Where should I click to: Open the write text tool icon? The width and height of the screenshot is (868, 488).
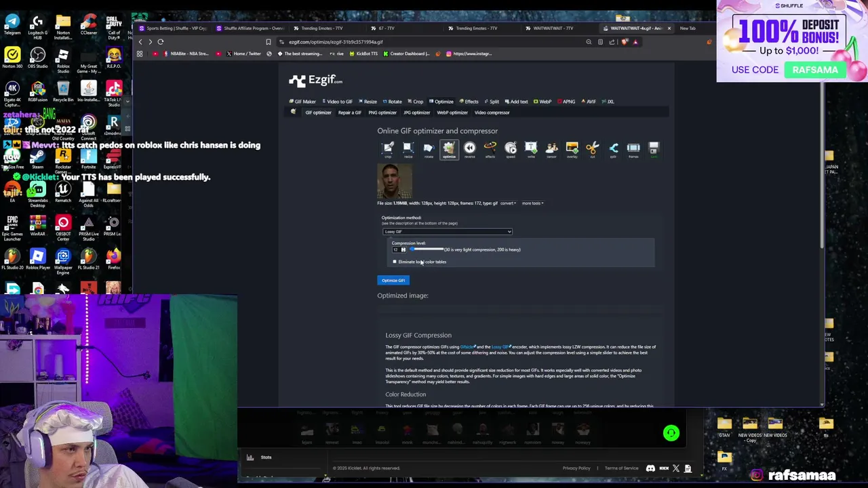coord(531,149)
